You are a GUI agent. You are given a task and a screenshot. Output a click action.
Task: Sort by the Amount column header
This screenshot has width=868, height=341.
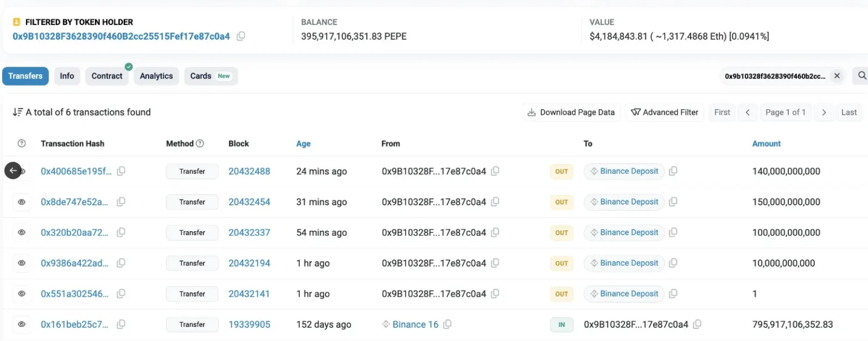click(766, 144)
